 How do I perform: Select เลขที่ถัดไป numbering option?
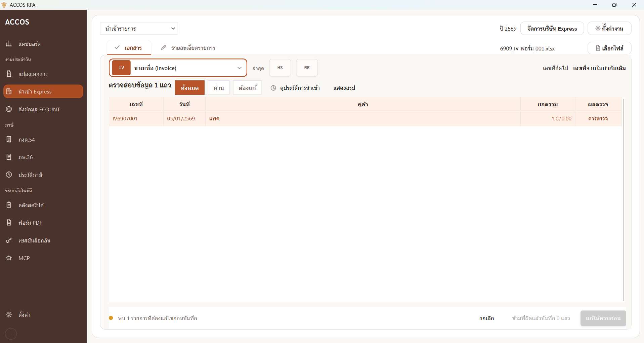point(555,68)
